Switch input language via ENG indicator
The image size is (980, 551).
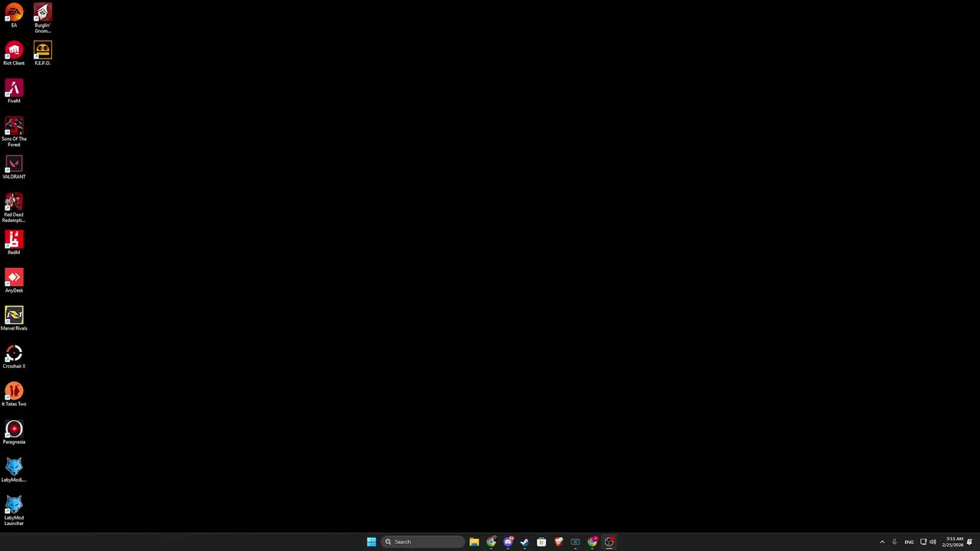909,542
